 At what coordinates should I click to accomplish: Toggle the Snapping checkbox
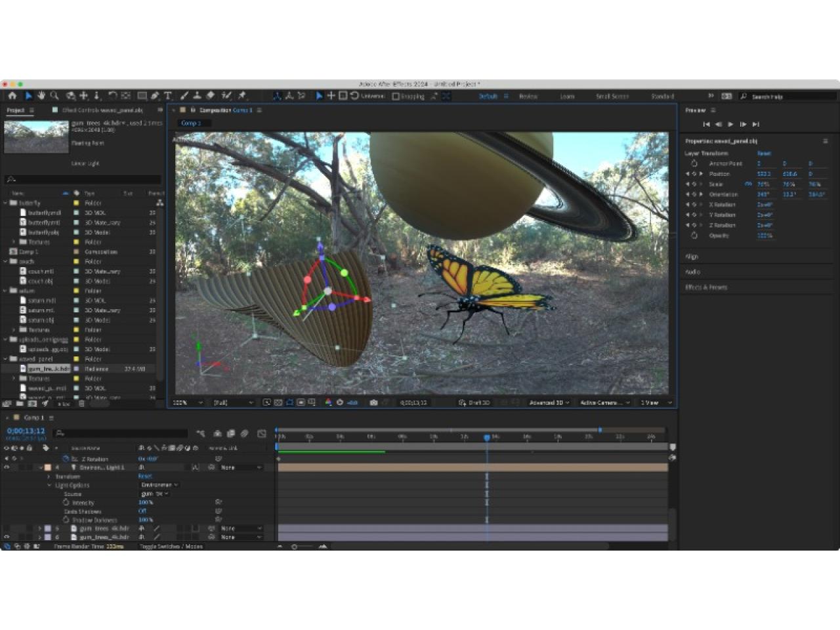[396, 96]
